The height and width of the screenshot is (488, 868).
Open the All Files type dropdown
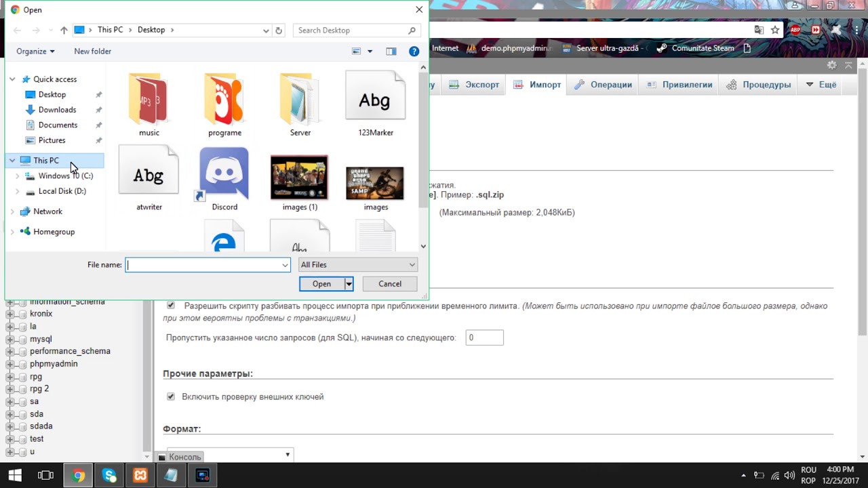tap(357, 265)
